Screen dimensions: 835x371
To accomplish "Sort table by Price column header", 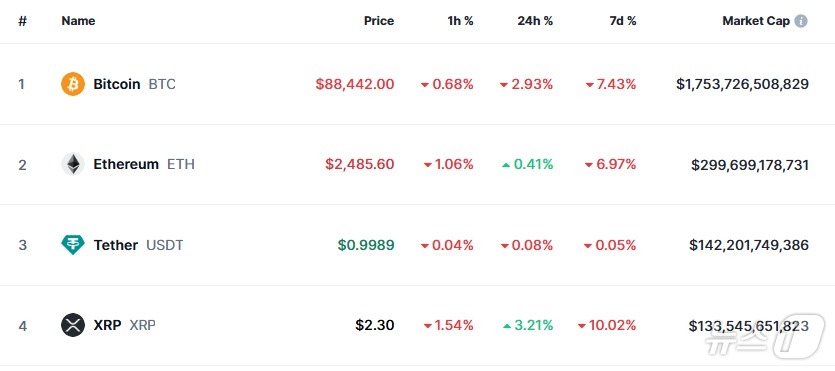I will [379, 21].
